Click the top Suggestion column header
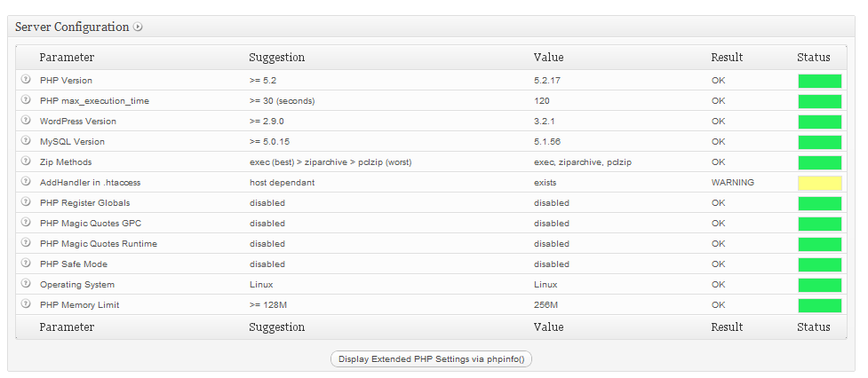 tap(277, 58)
